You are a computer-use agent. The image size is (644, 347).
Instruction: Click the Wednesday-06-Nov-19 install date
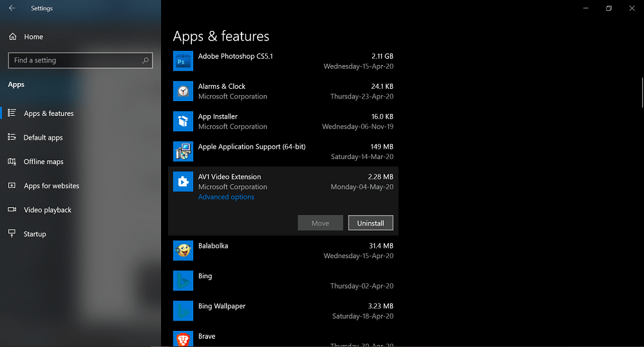(x=357, y=126)
